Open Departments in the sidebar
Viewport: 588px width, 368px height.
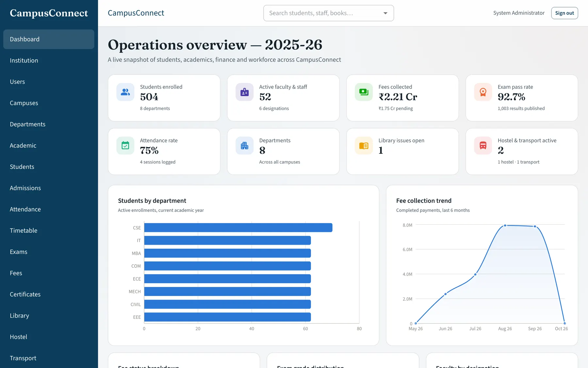49,124
